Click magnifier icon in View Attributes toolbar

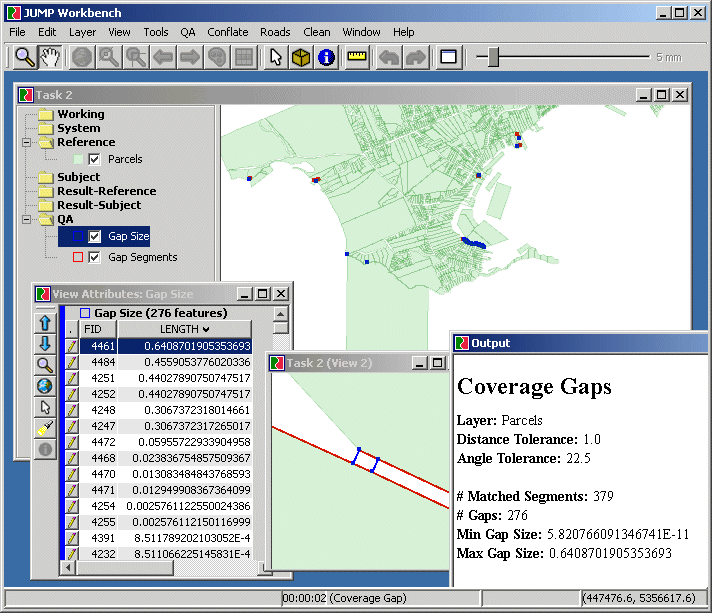click(45, 365)
